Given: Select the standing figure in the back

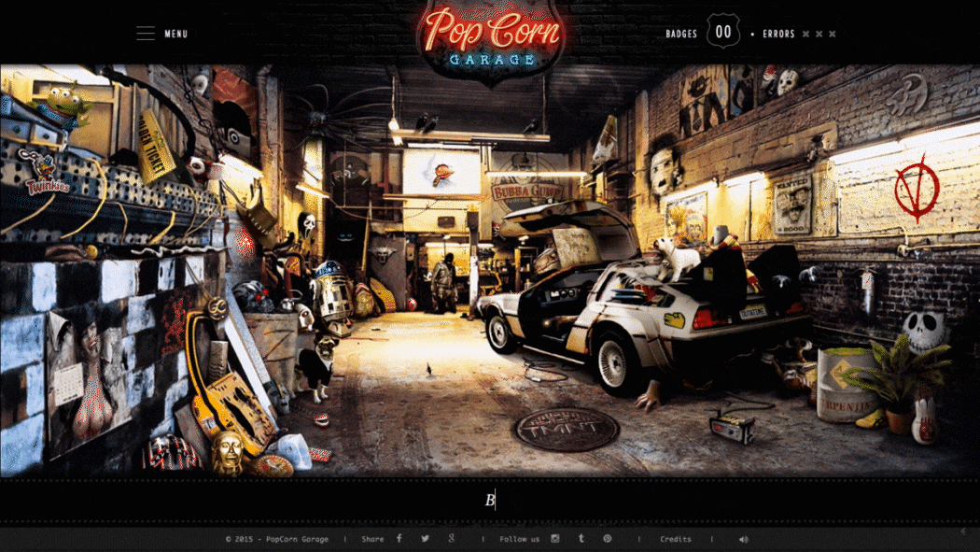Looking at the screenshot, I should click(x=443, y=283).
